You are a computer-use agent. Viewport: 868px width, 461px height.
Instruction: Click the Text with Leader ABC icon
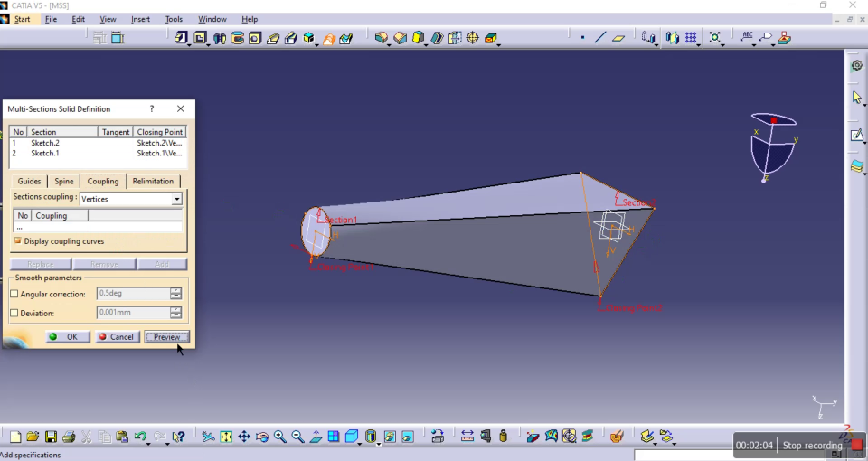pyautogui.click(x=747, y=37)
